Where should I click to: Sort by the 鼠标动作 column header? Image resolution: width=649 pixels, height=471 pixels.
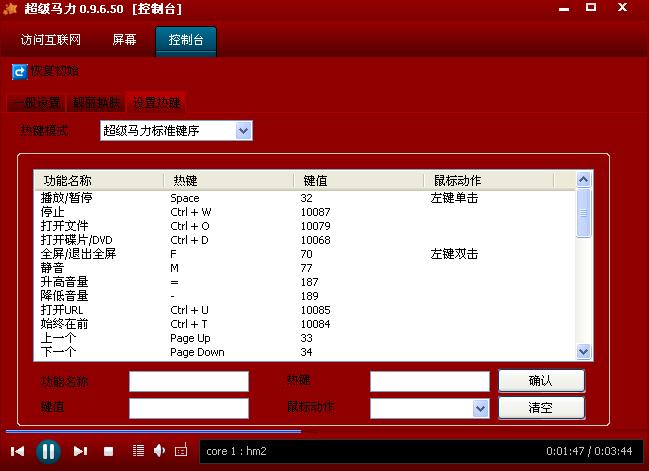489,180
